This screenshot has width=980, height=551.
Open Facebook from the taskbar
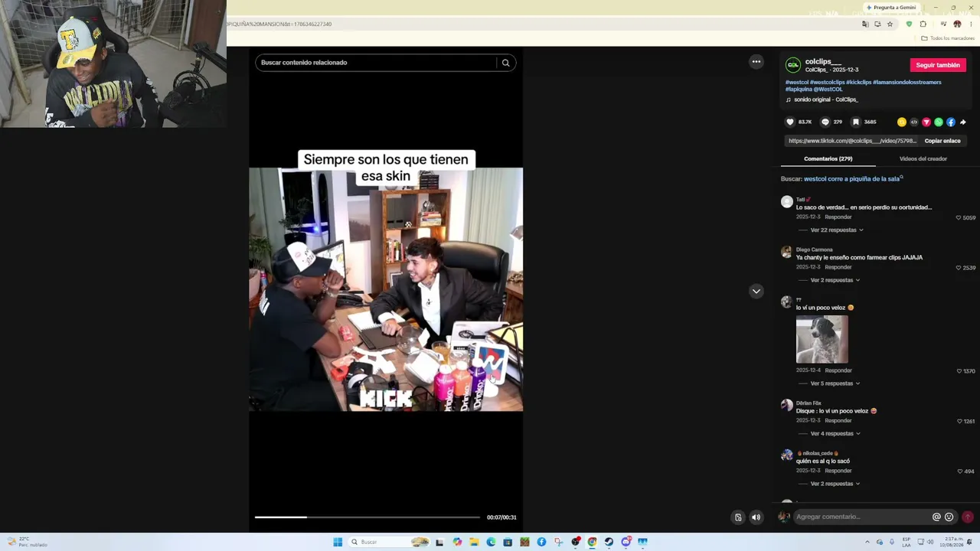click(541, 542)
